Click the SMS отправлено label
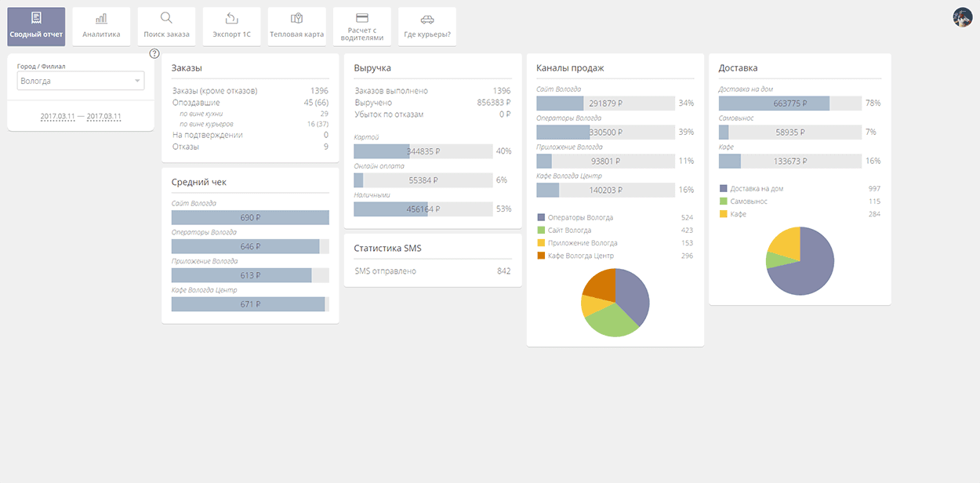 385,271
